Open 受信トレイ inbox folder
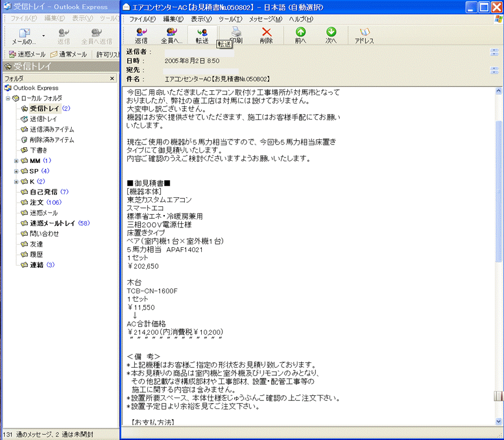Screen dimensions: 504x440 pos(45,109)
